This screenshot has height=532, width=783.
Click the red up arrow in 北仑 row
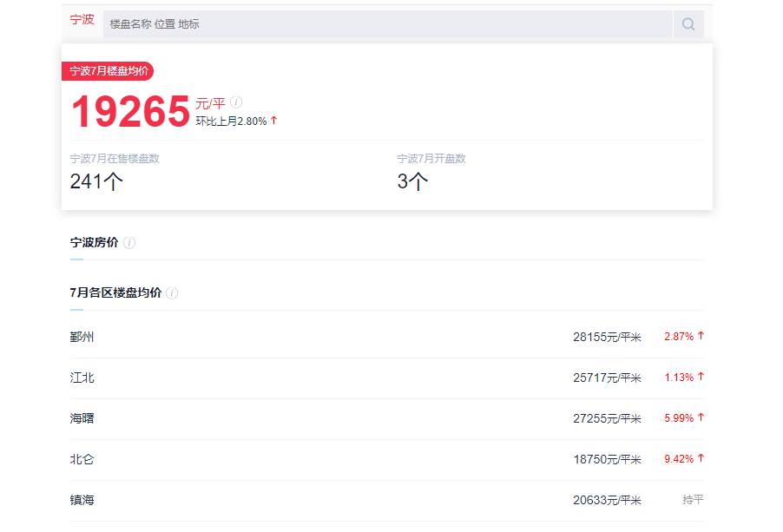click(x=701, y=458)
